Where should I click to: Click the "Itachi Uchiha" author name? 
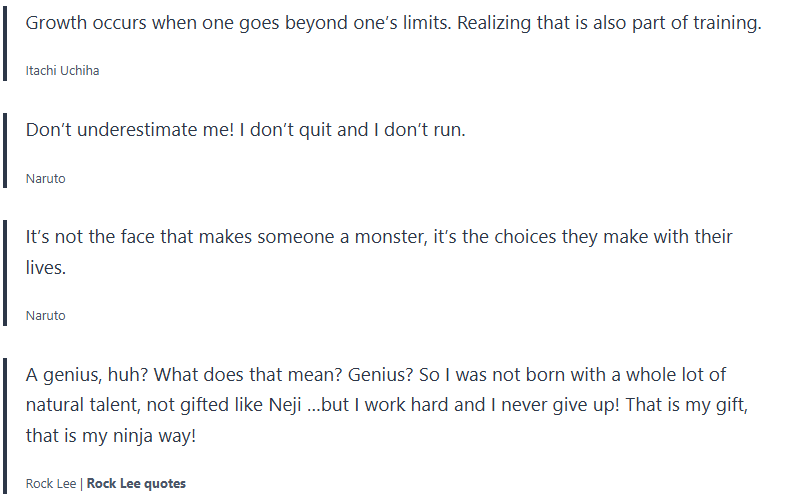coord(62,71)
